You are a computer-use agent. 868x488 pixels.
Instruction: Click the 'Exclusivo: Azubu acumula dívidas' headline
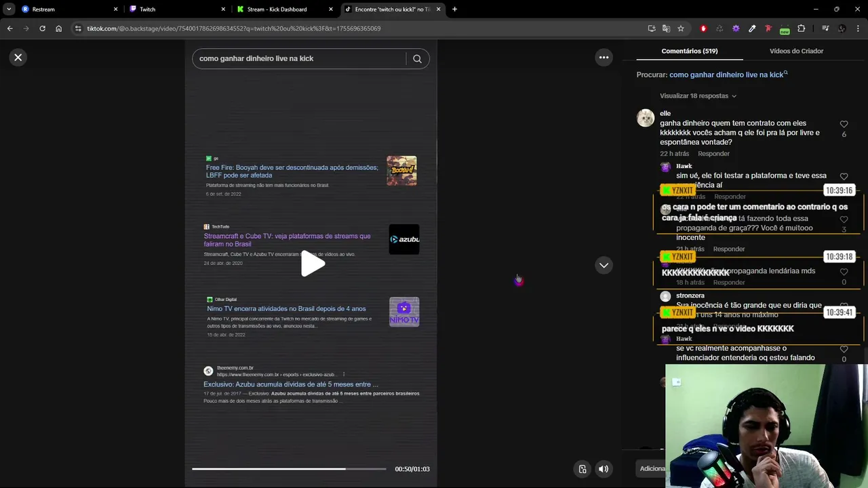pyautogui.click(x=291, y=384)
